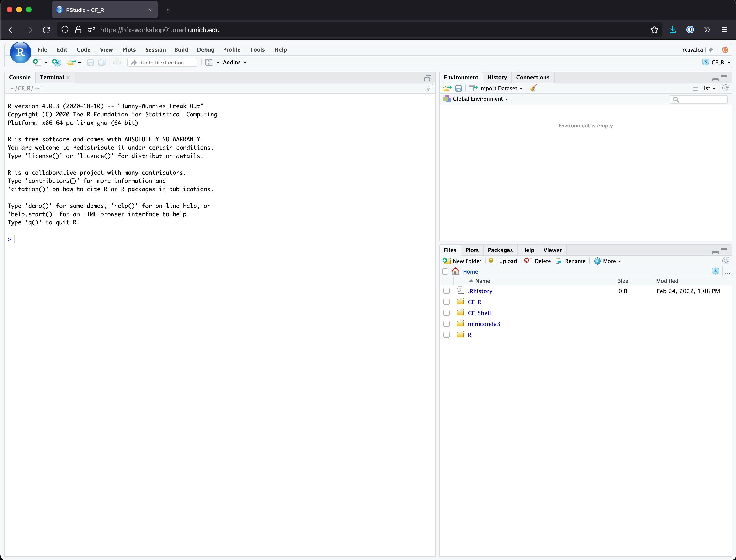Save the current document
The image size is (736, 560).
click(x=90, y=62)
